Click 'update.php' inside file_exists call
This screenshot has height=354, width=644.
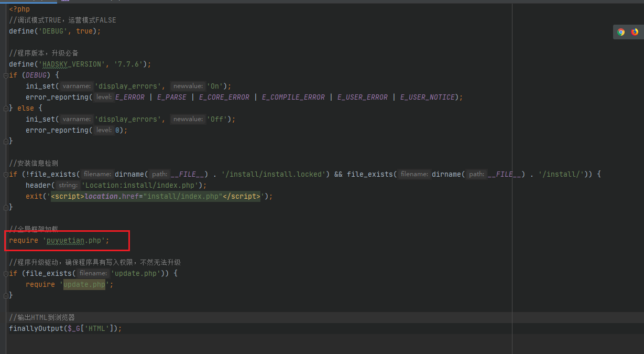pos(137,273)
